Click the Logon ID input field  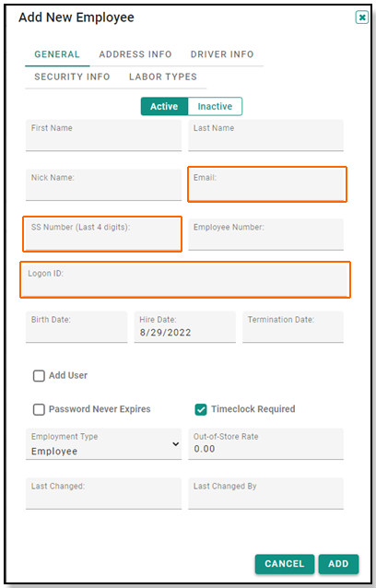pos(185,280)
